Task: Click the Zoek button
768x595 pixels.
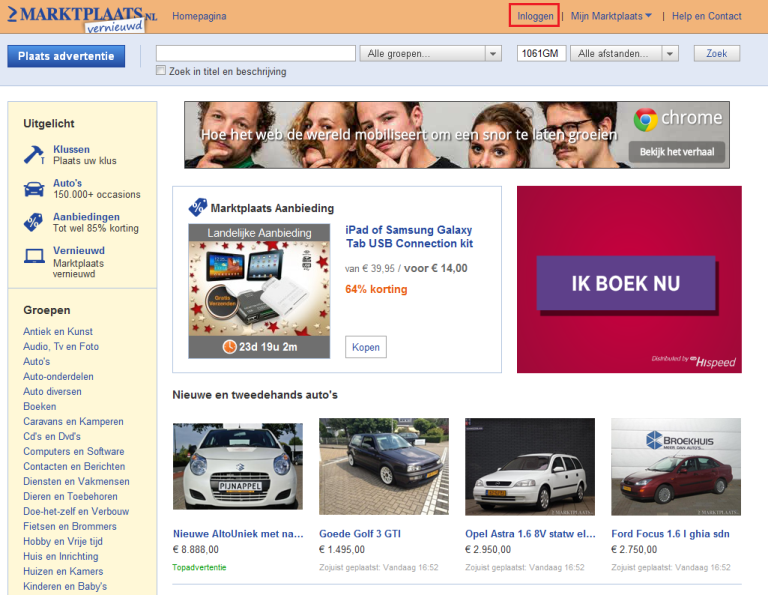Action: tap(717, 53)
